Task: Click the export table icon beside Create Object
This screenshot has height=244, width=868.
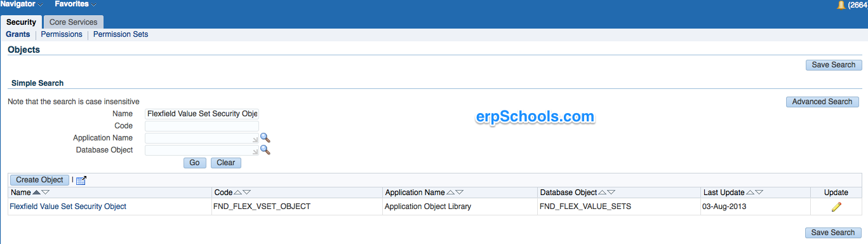Action: coord(81,180)
